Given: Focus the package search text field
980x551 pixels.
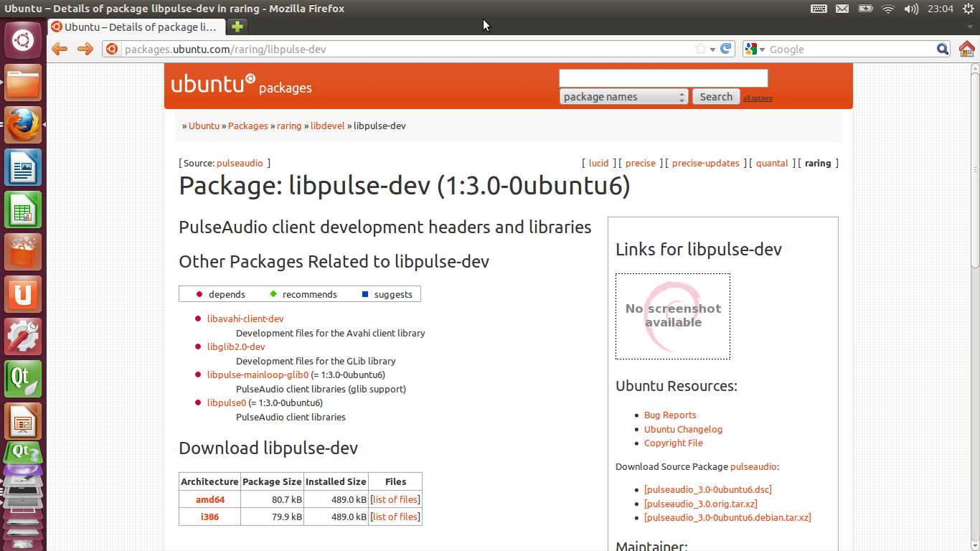Looking at the screenshot, I should [664, 78].
